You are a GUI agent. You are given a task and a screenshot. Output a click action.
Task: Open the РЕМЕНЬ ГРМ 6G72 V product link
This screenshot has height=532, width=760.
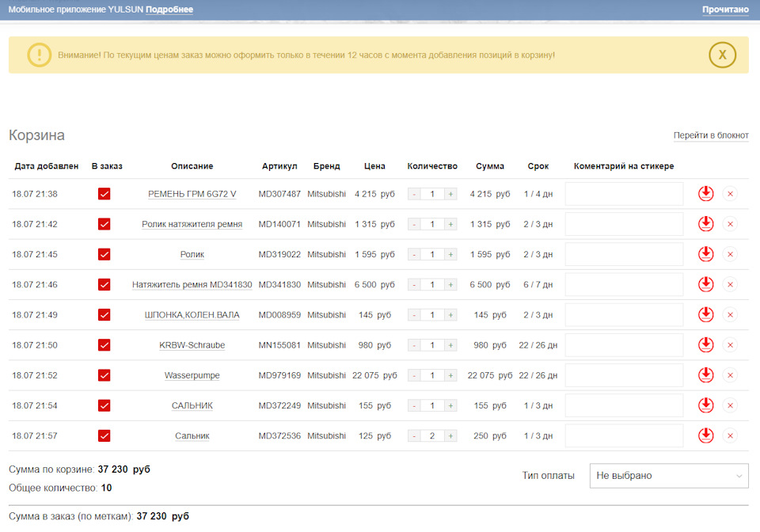click(x=192, y=194)
